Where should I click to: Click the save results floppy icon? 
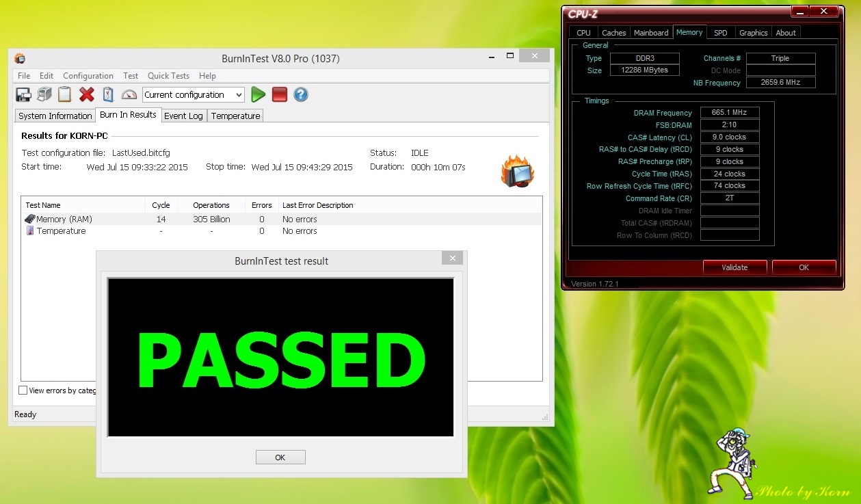click(x=23, y=94)
